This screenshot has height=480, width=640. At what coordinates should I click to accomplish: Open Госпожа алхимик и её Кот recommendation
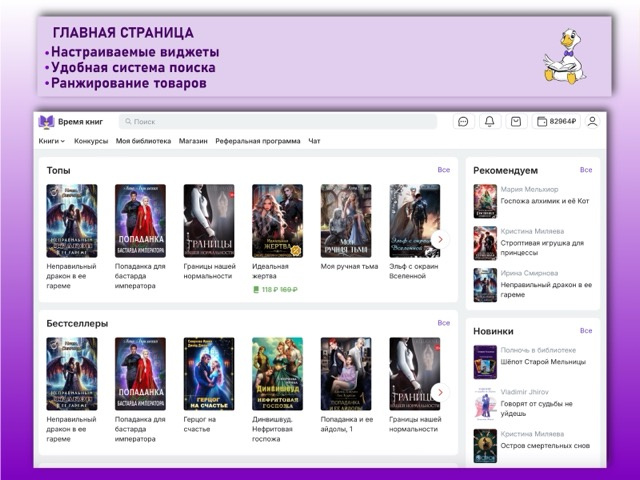point(545,201)
